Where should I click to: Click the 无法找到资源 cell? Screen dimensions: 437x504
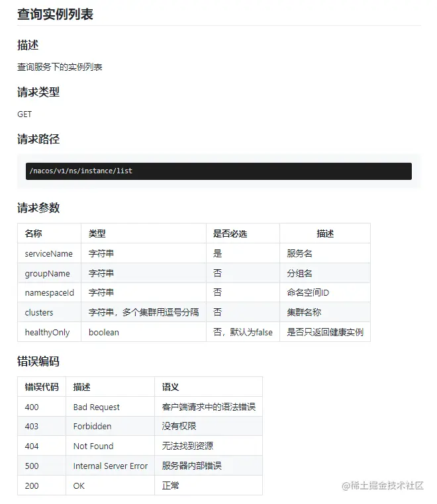point(187,446)
